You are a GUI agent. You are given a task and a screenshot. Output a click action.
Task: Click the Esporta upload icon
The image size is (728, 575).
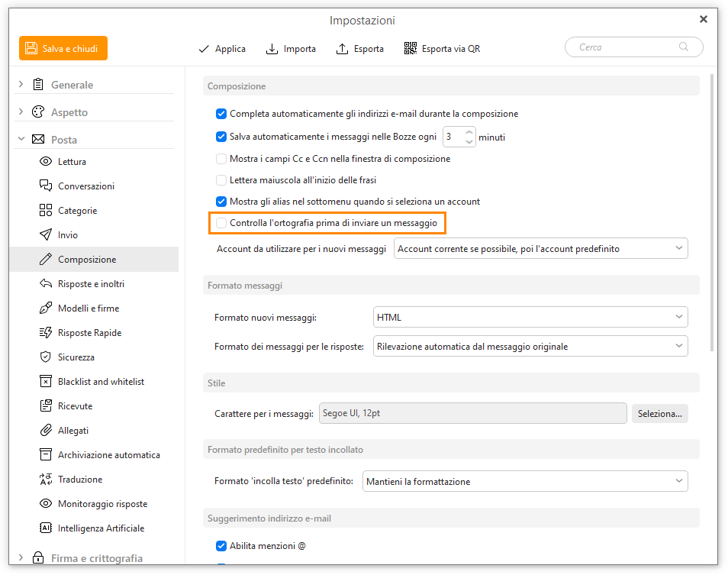click(x=342, y=49)
